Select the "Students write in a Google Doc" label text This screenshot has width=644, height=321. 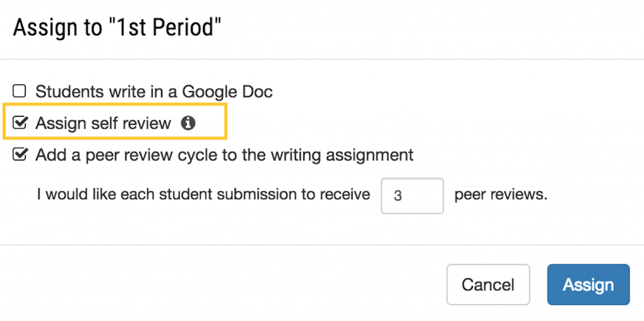tap(154, 92)
